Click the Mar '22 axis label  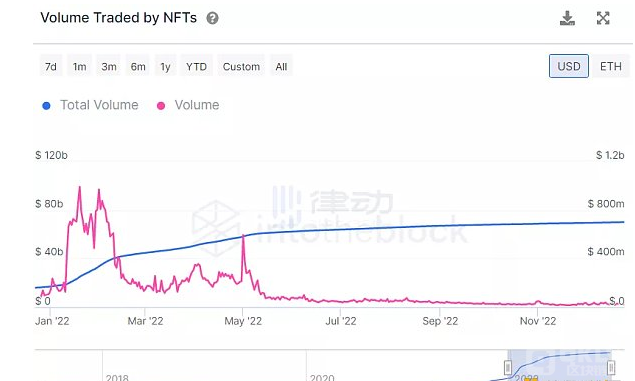[x=145, y=321]
